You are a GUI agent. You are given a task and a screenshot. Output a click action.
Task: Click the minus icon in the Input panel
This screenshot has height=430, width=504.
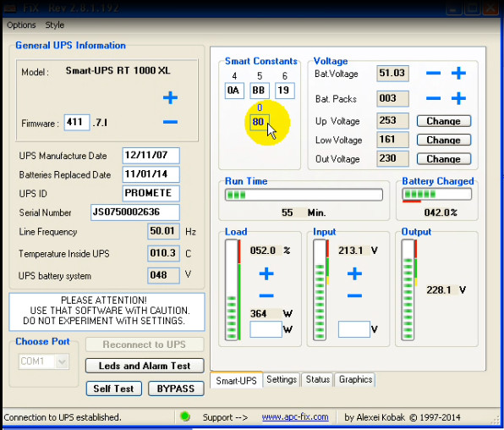click(354, 295)
